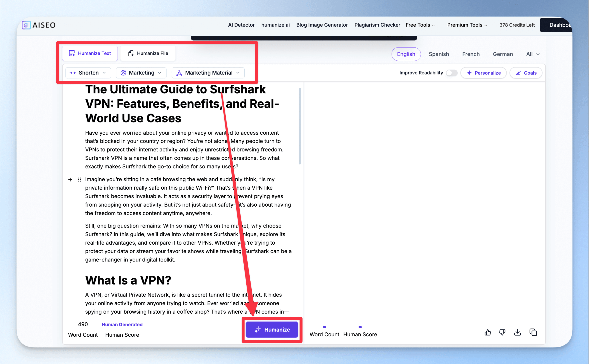589x364 pixels.
Task: Click the thumbs up feedback icon
Action: tap(488, 332)
